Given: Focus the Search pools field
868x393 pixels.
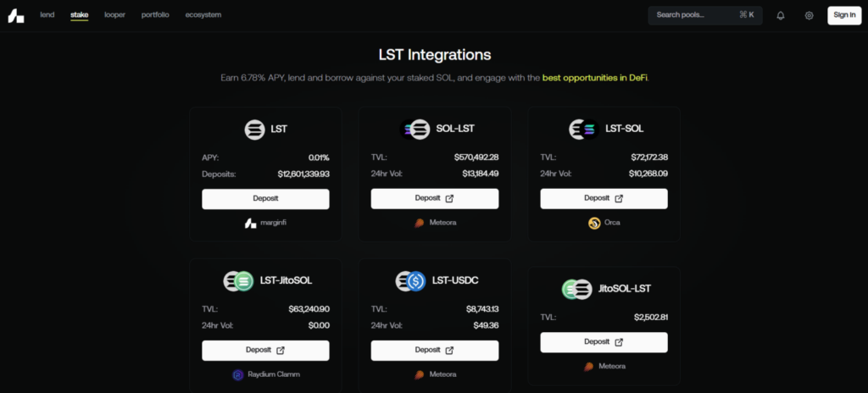Looking at the screenshot, I should (693, 15).
